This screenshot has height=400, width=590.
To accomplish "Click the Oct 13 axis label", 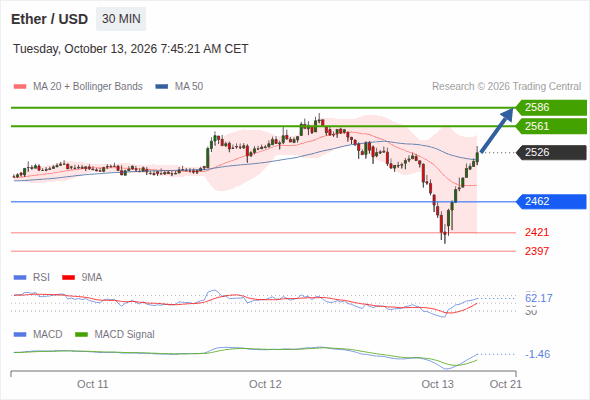I will tap(438, 384).
